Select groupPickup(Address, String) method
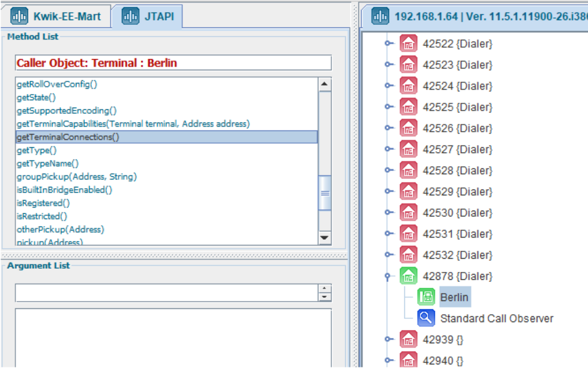Viewport: 588px width, 368px height. click(x=77, y=177)
